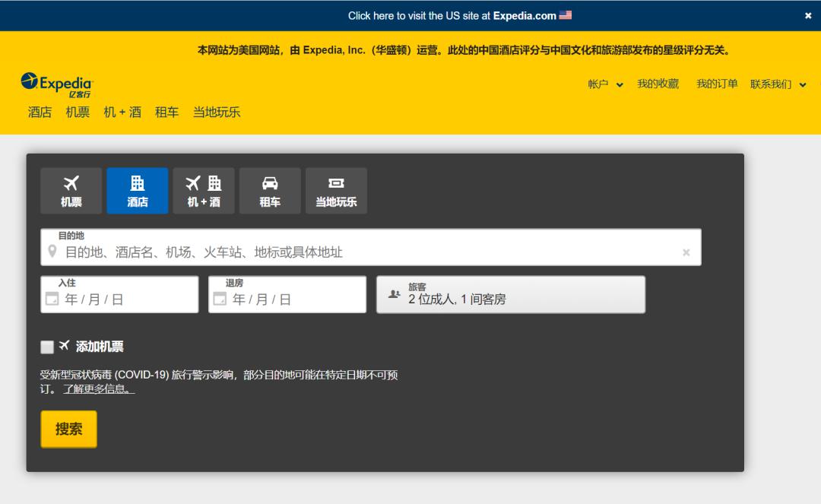Visit the Expedia.com US site link
Viewport: 821px width, 504px height.
pos(524,16)
